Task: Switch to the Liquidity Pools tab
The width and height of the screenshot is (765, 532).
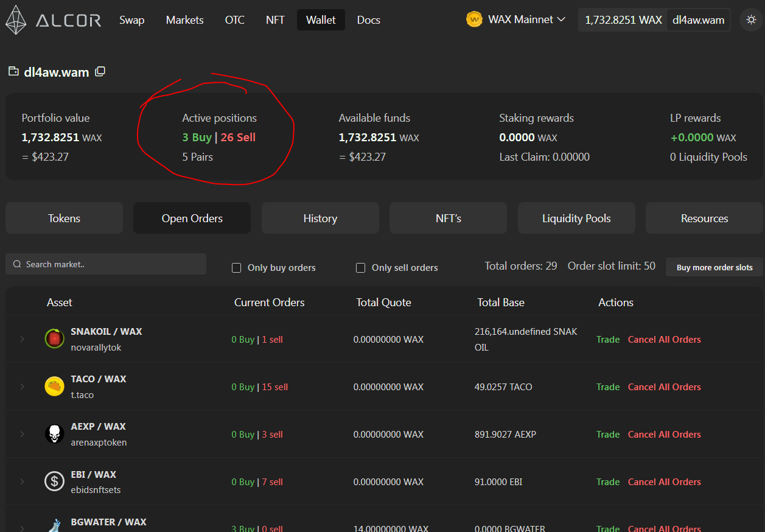Action: 576,218
